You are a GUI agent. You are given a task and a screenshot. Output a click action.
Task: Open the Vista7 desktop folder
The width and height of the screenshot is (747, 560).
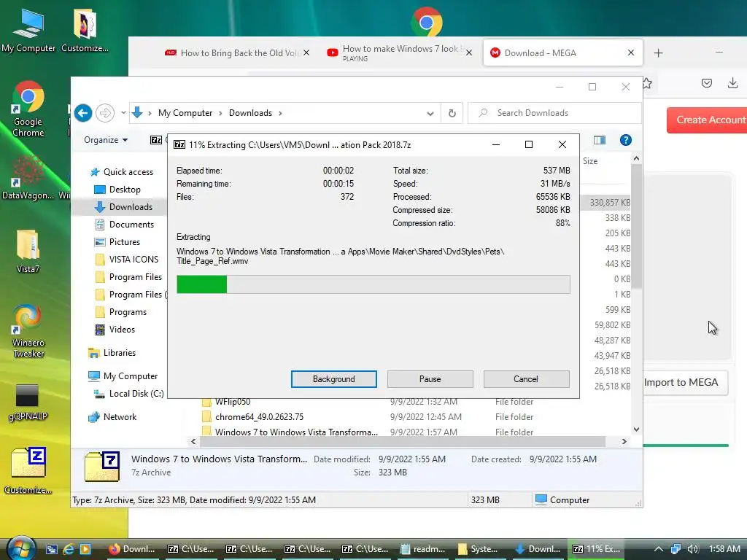pos(28,252)
